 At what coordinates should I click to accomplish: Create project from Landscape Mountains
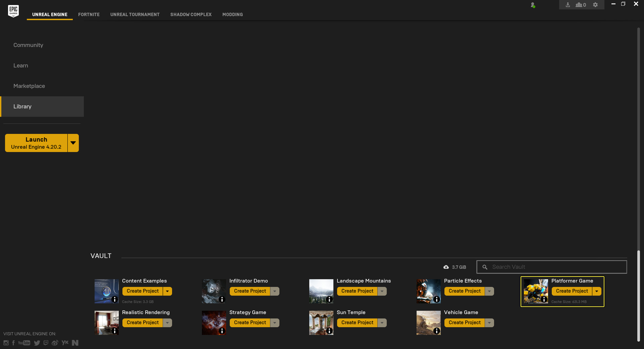pyautogui.click(x=357, y=291)
